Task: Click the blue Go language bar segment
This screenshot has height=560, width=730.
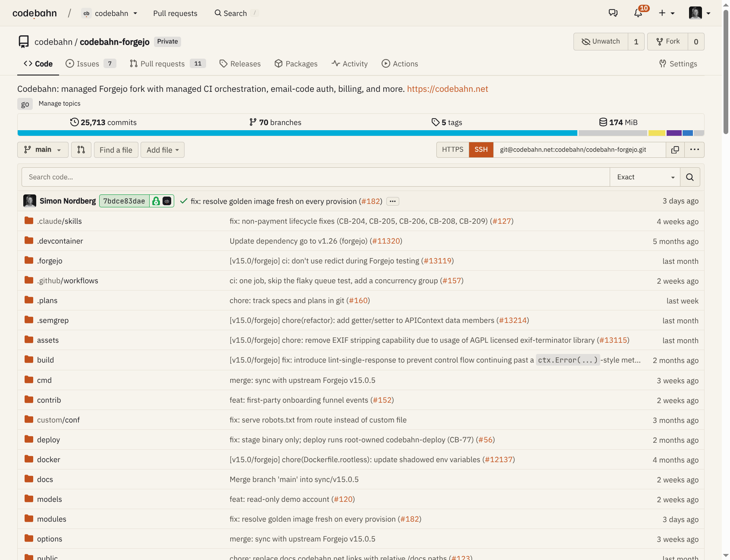Action: pyautogui.click(x=298, y=133)
